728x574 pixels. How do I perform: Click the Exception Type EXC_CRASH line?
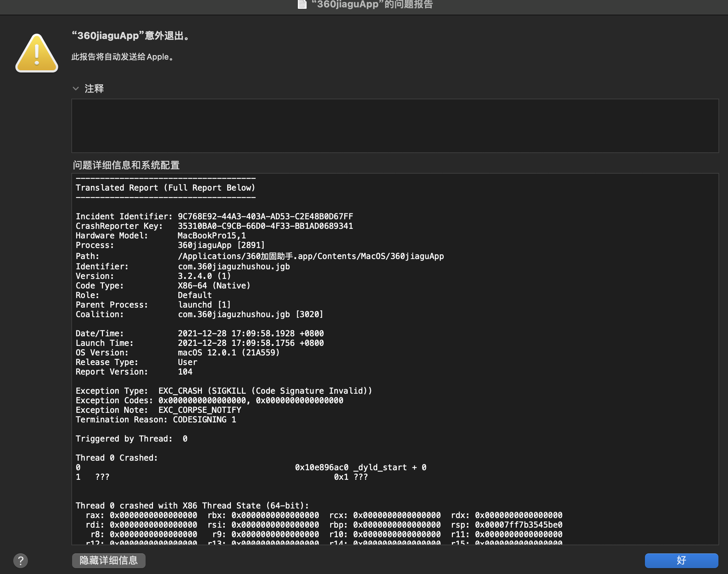224,391
